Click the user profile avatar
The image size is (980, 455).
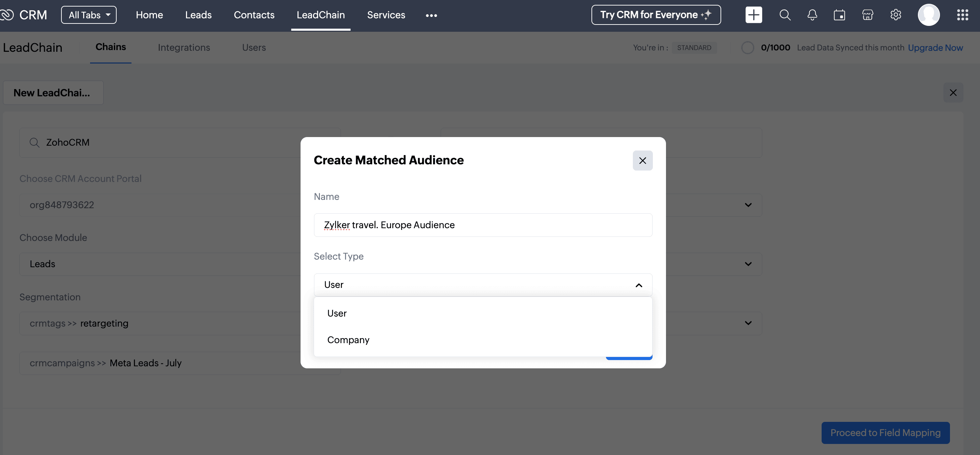coord(928,15)
